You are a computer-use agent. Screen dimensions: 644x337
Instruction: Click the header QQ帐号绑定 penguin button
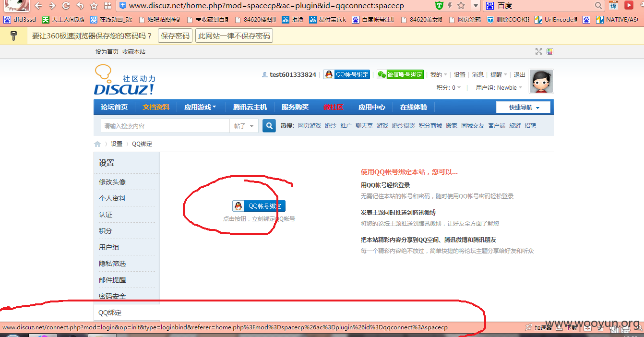346,74
